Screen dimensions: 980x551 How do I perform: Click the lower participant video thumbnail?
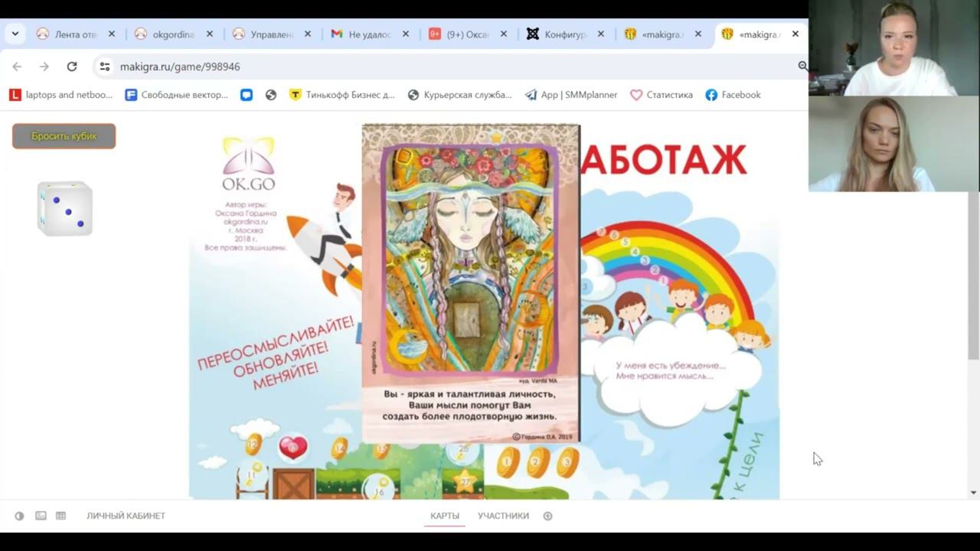pyautogui.click(x=894, y=143)
